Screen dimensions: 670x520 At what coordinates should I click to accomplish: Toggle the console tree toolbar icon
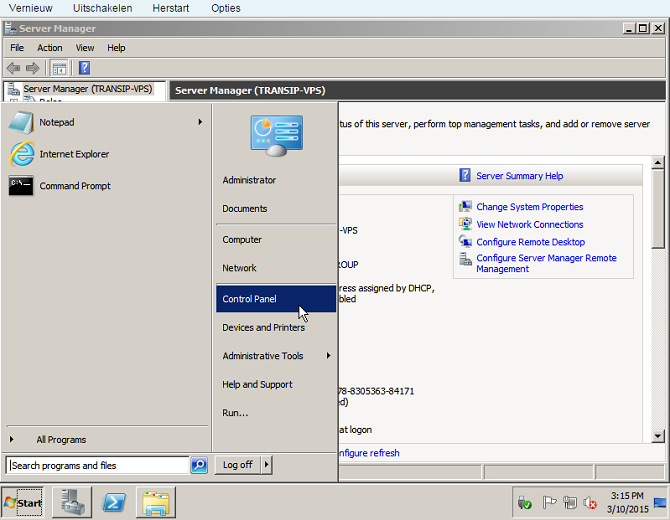59,68
